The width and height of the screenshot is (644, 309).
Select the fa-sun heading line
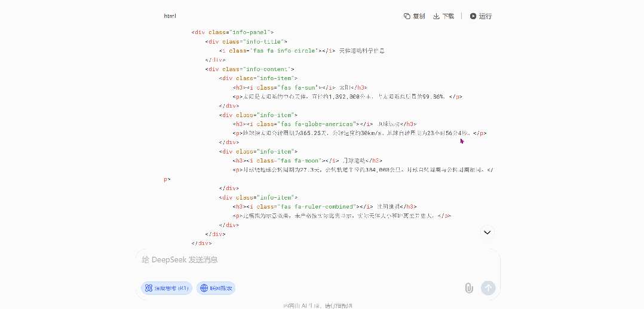pyautogui.click(x=300, y=87)
